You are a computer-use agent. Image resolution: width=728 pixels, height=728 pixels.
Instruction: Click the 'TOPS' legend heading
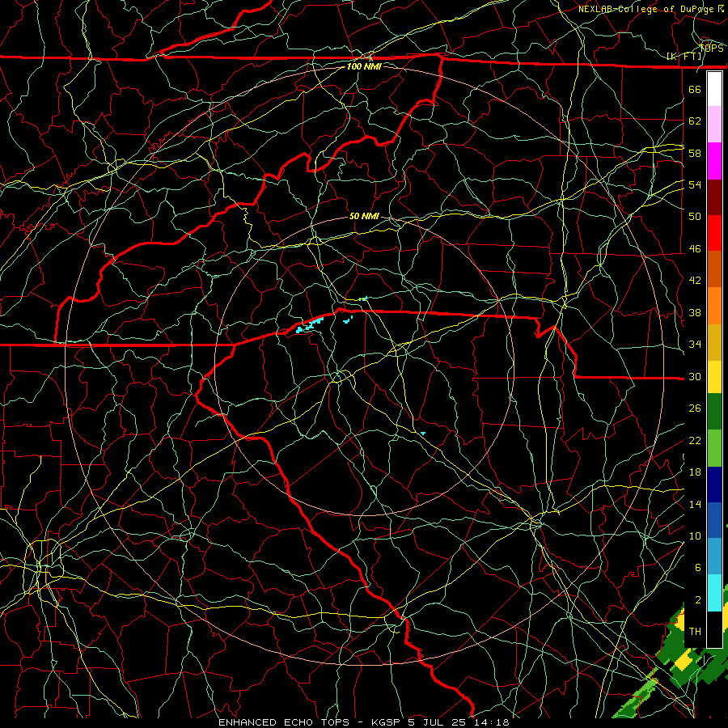click(x=711, y=49)
